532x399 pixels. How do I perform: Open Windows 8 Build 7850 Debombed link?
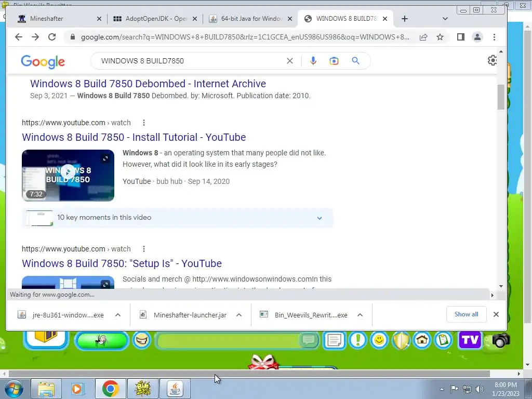tap(148, 84)
